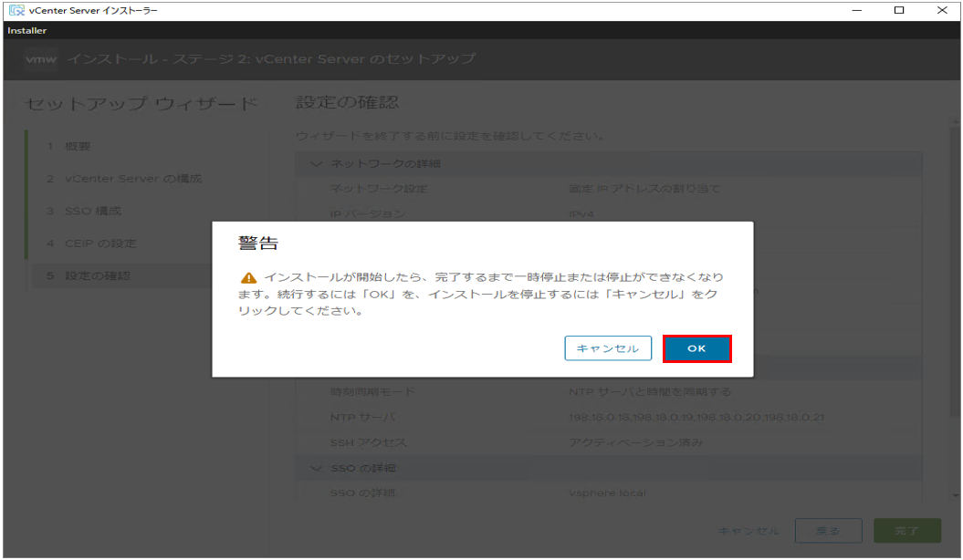Click the IP バージョン label
Screen dimensions: 963x560
(x=368, y=214)
